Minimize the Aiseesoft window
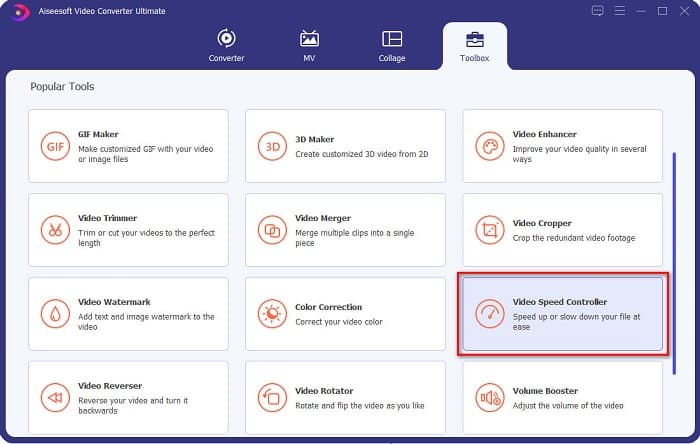700x444 pixels. point(641,11)
